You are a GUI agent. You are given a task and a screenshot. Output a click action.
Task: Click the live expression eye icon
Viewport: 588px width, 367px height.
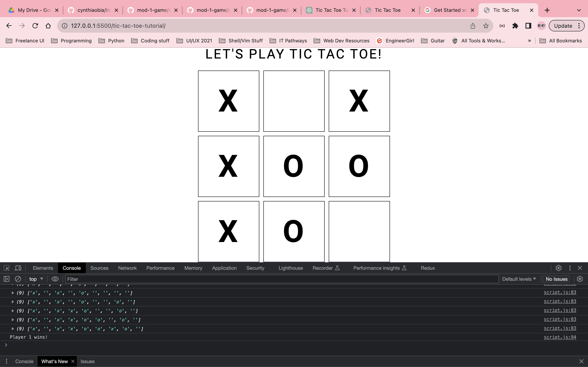55,279
